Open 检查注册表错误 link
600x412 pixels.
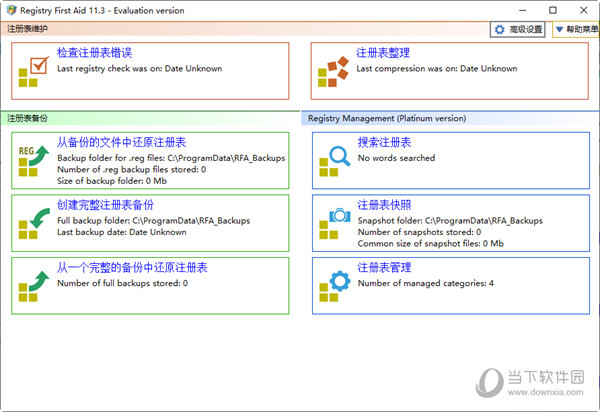[95, 53]
